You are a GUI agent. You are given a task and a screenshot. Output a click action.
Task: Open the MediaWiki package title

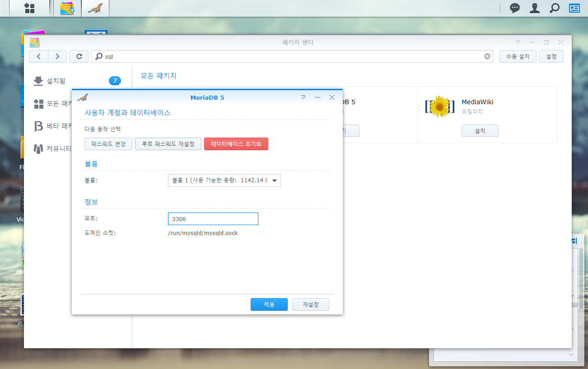[477, 102]
